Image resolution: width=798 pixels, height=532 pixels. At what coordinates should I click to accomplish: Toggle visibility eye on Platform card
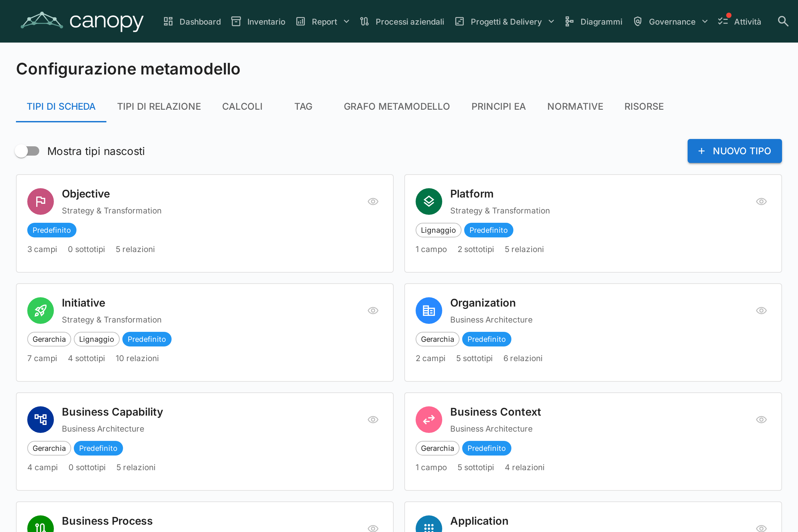[761, 201]
